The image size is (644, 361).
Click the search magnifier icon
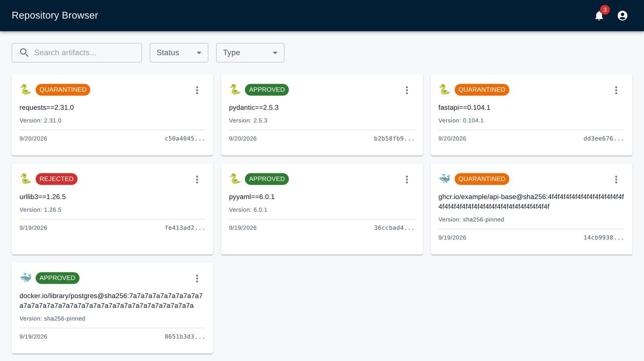[24, 53]
